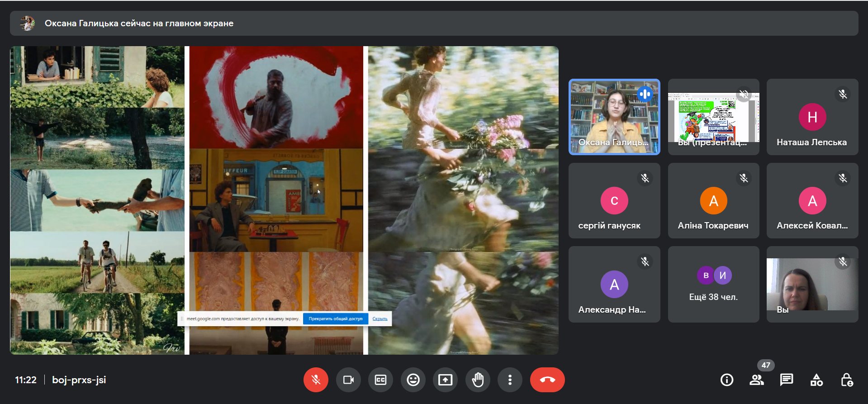Screen dimensions: 868x404
Task: Select the Алексей Ковал... tile
Action: coord(812,201)
